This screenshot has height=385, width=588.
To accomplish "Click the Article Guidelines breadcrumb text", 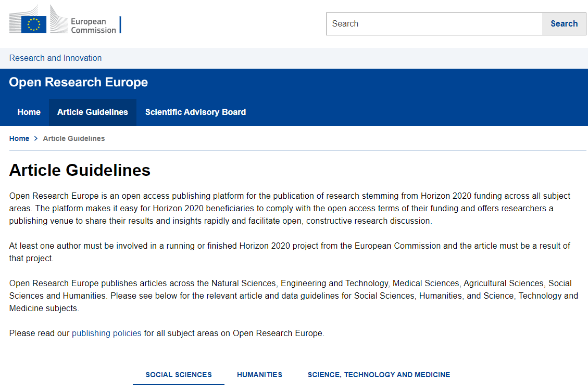I will pyautogui.click(x=74, y=138).
